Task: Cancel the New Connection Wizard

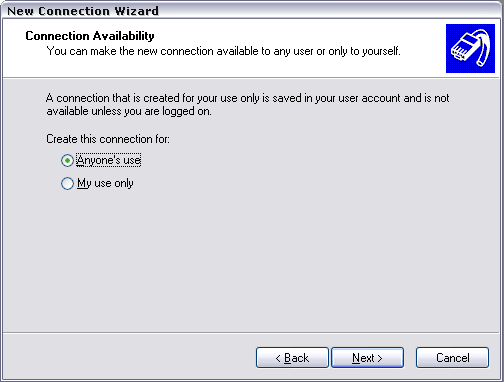Action: pos(452,358)
